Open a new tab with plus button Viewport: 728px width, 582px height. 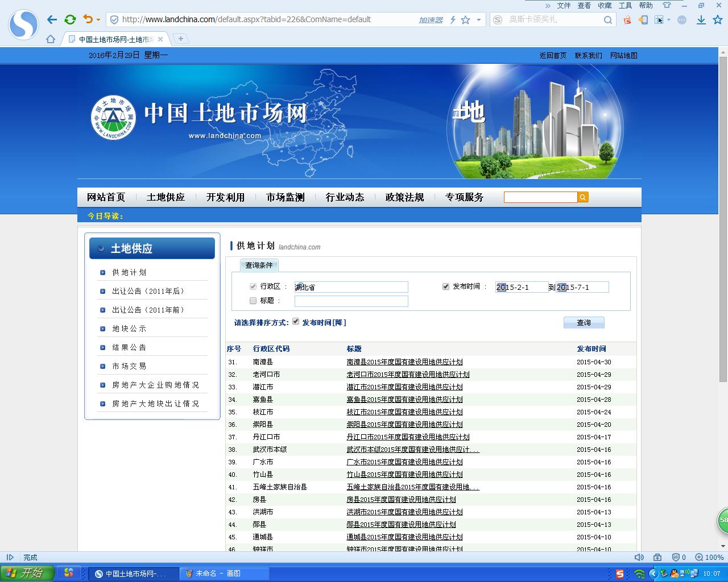tap(181, 39)
